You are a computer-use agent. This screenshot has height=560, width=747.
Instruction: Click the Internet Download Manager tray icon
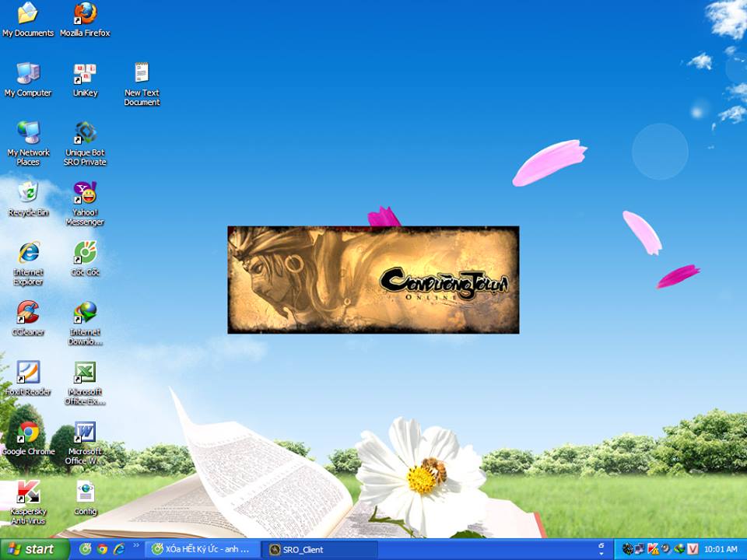coord(679,549)
